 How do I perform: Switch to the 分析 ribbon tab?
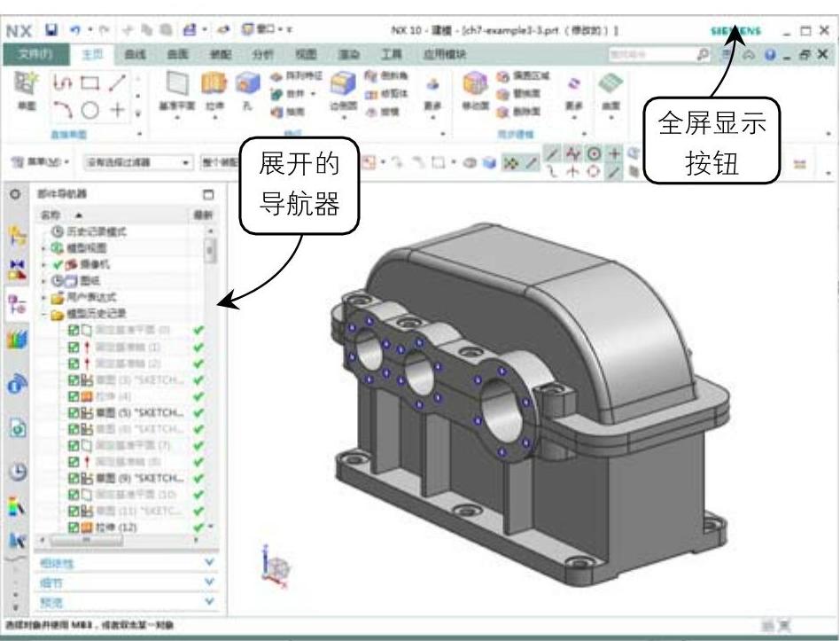[x=262, y=54]
